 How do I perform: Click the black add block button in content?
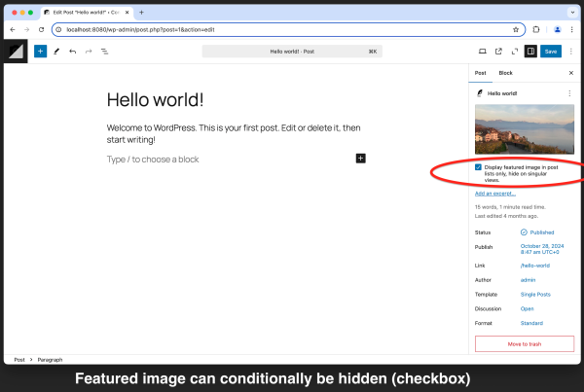[360, 158]
